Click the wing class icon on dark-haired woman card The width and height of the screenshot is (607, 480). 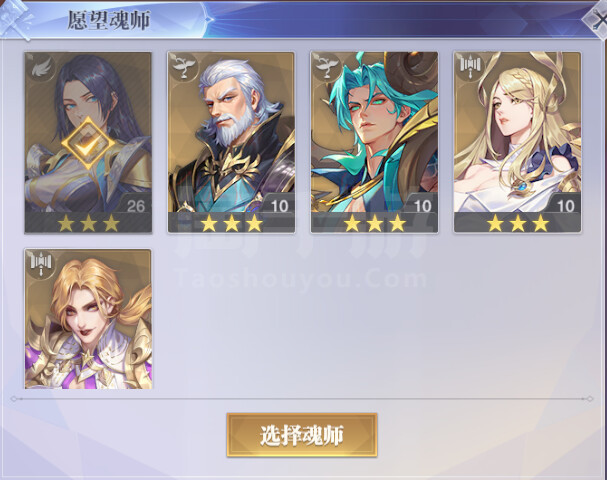pyautogui.click(x=40, y=68)
